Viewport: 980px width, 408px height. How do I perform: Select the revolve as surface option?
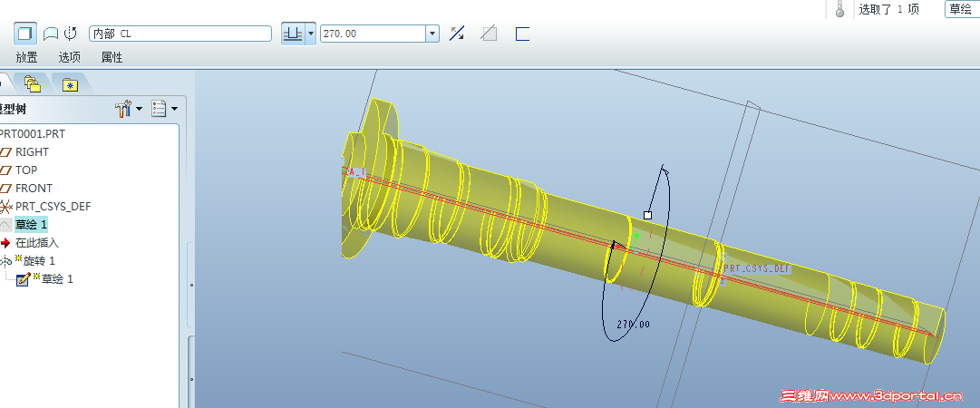(x=50, y=34)
